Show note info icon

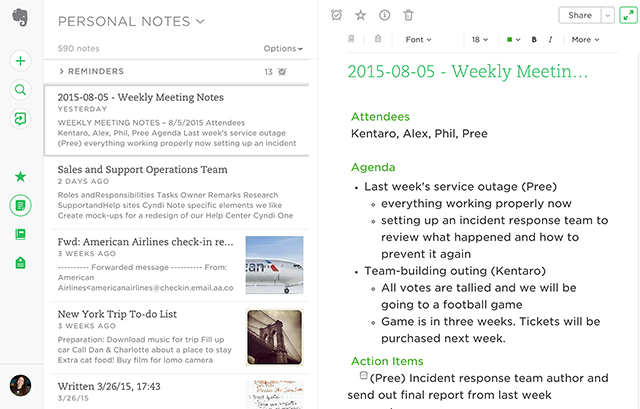(384, 15)
